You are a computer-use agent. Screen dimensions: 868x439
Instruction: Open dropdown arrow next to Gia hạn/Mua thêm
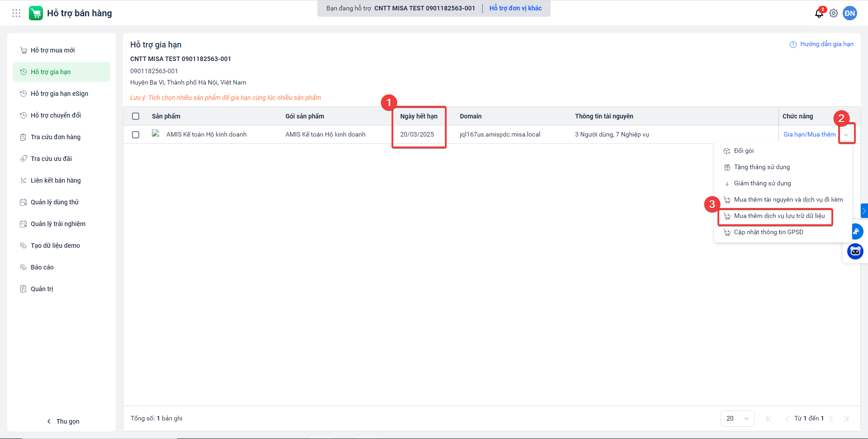(846, 135)
